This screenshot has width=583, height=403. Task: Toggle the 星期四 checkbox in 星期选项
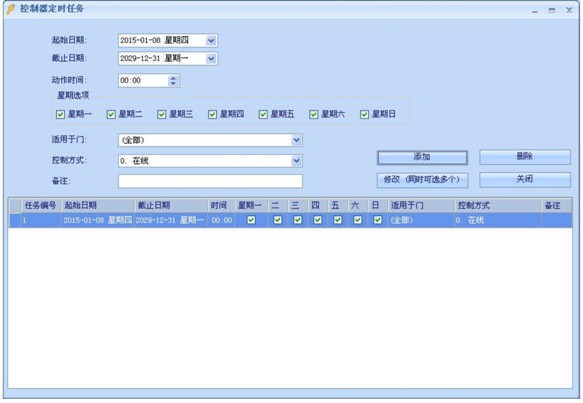(x=212, y=115)
